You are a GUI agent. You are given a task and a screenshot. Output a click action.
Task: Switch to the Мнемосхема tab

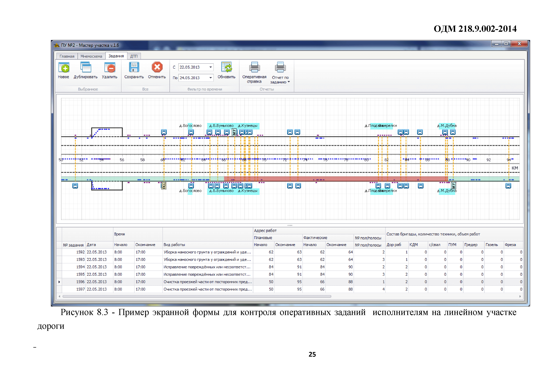click(91, 56)
